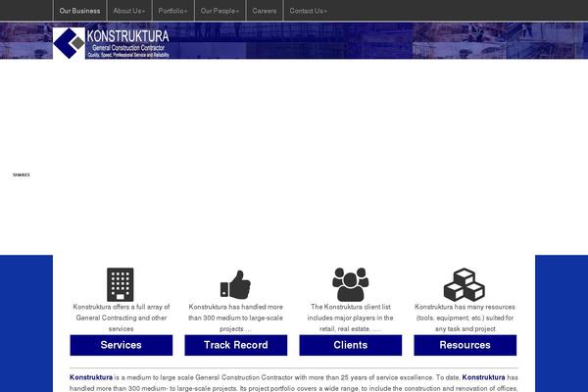The height and width of the screenshot is (392, 588).
Task: Expand the About Us dropdown menu
Action: pyautogui.click(x=129, y=11)
